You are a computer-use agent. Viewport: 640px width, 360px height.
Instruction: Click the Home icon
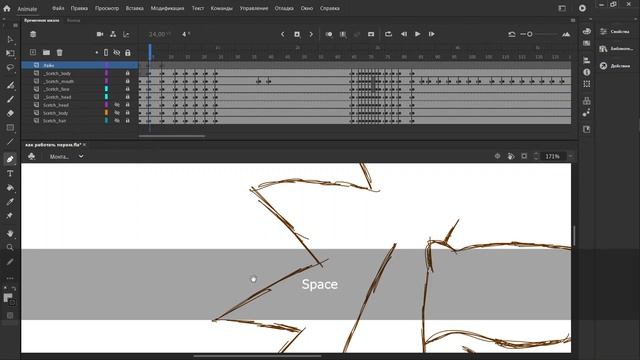point(7,8)
